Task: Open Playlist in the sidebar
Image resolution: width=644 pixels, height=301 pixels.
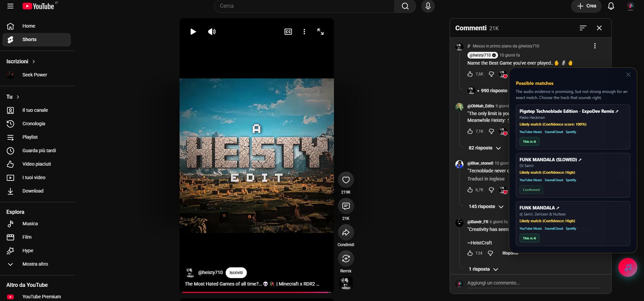Action: click(x=37, y=137)
